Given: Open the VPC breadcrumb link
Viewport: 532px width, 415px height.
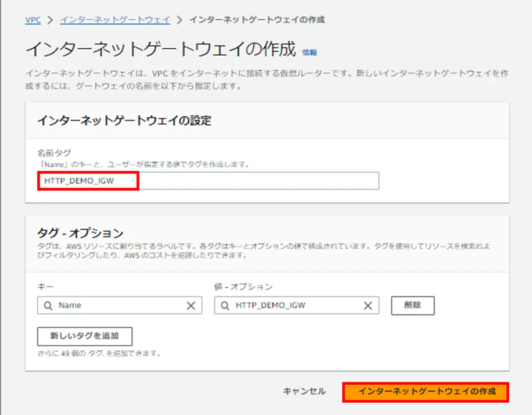Looking at the screenshot, I should tap(33, 20).
